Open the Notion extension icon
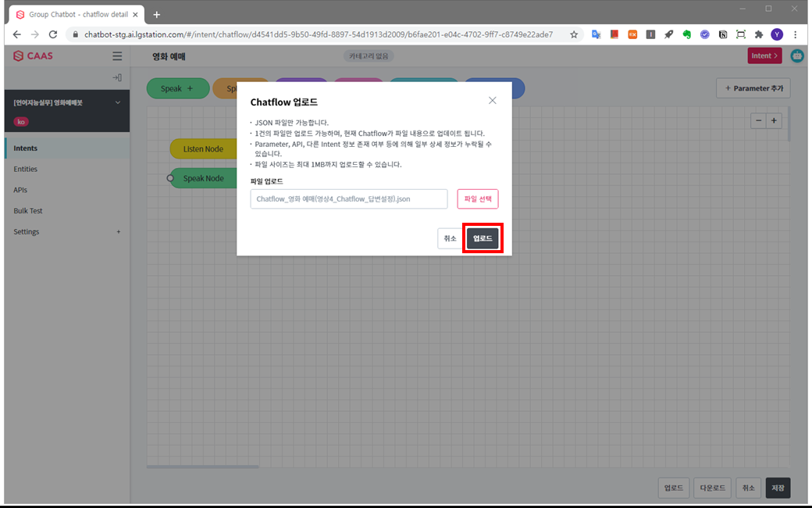The width and height of the screenshot is (812, 508). [723, 34]
